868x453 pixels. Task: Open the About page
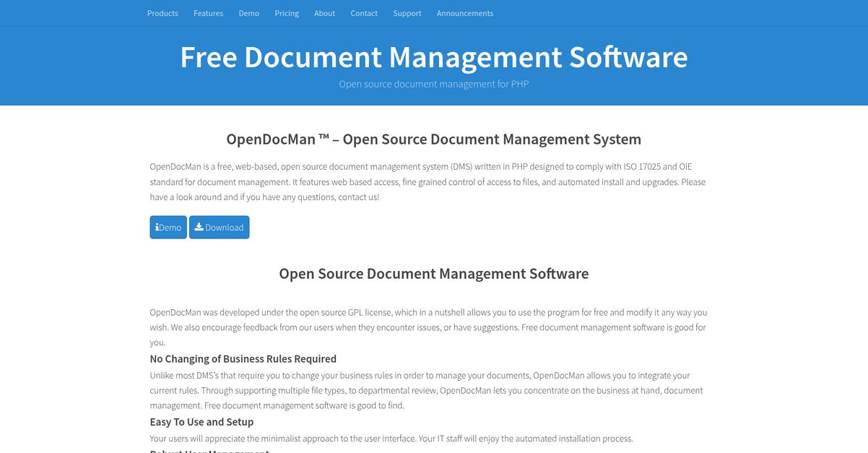coord(324,12)
